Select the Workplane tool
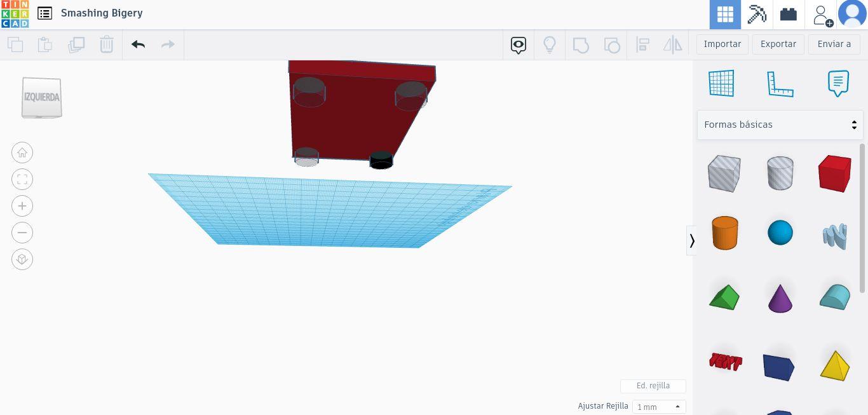Viewport: 868px width, 415px height. (721, 83)
